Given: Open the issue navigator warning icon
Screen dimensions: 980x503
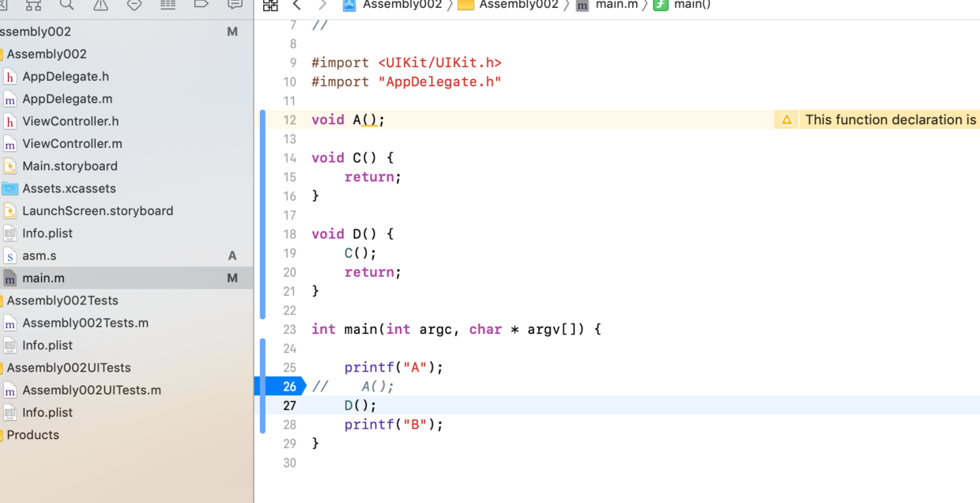Looking at the screenshot, I should [100, 5].
